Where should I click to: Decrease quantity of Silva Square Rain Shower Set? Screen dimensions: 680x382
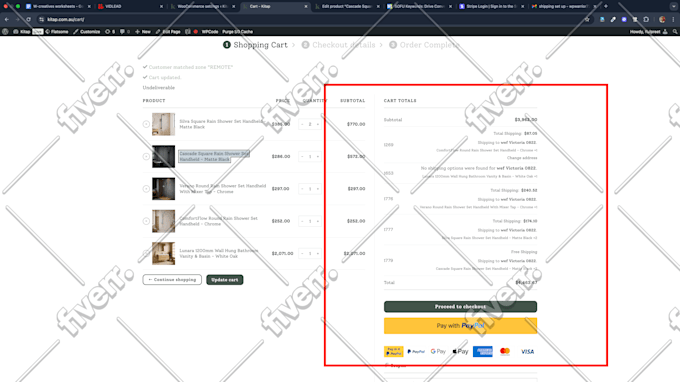point(302,124)
